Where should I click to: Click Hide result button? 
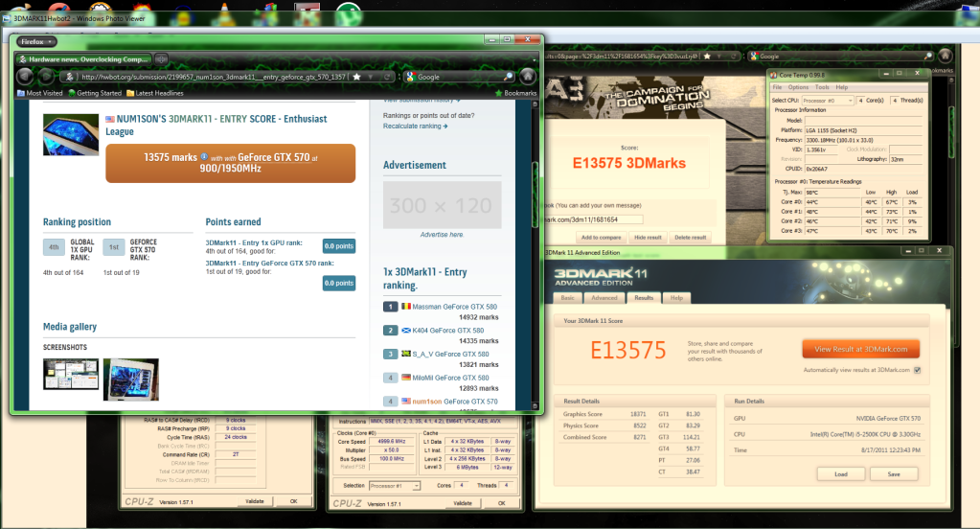click(x=648, y=238)
